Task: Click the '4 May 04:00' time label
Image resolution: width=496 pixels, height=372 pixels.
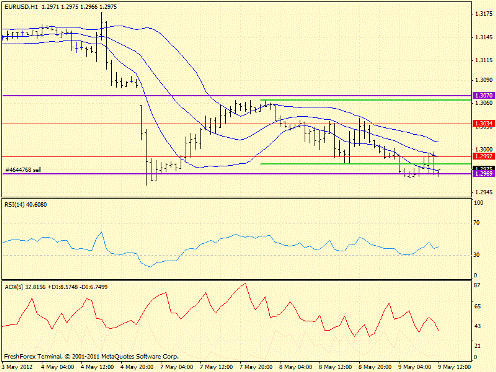Action: (x=57, y=367)
